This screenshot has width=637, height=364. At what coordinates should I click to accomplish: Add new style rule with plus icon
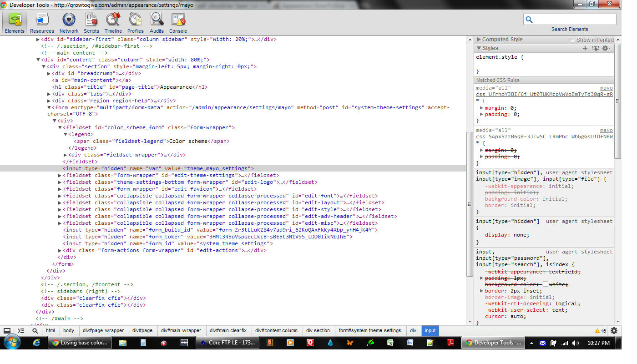click(585, 48)
